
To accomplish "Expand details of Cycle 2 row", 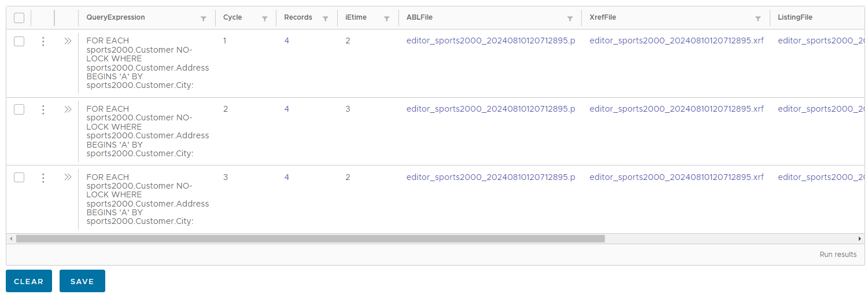I will click(x=68, y=109).
